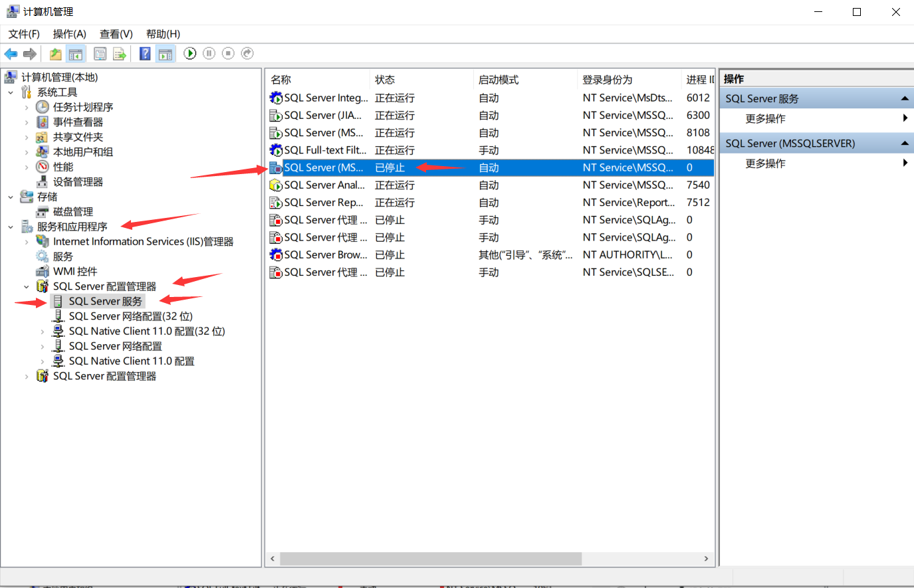Open the 操作(A) menu
The width and height of the screenshot is (914, 588).
(70, 34)
